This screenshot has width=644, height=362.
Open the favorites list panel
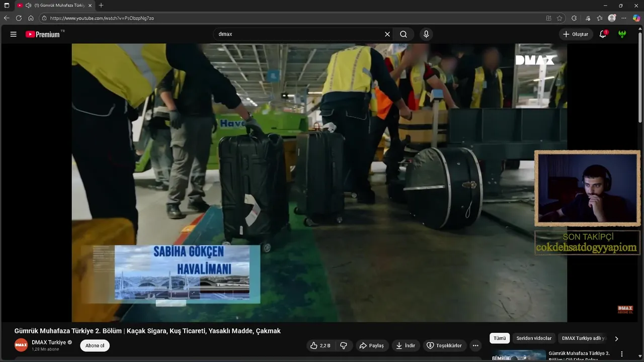(600, 18)
